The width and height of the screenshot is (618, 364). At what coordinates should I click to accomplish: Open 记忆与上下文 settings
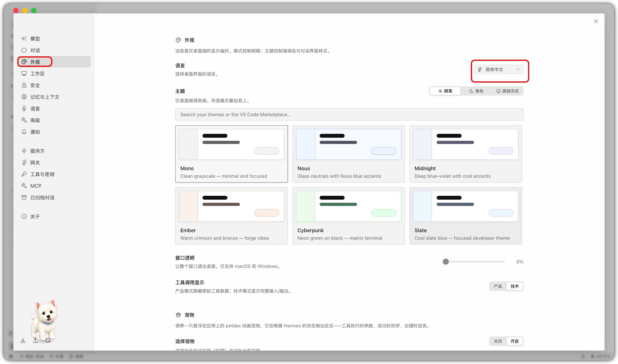tap(54, 97)
